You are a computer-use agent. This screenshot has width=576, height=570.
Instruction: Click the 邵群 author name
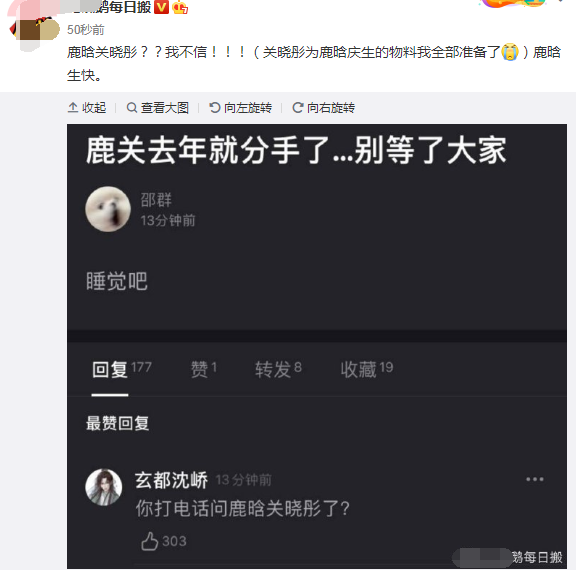[x=156, y=200]
